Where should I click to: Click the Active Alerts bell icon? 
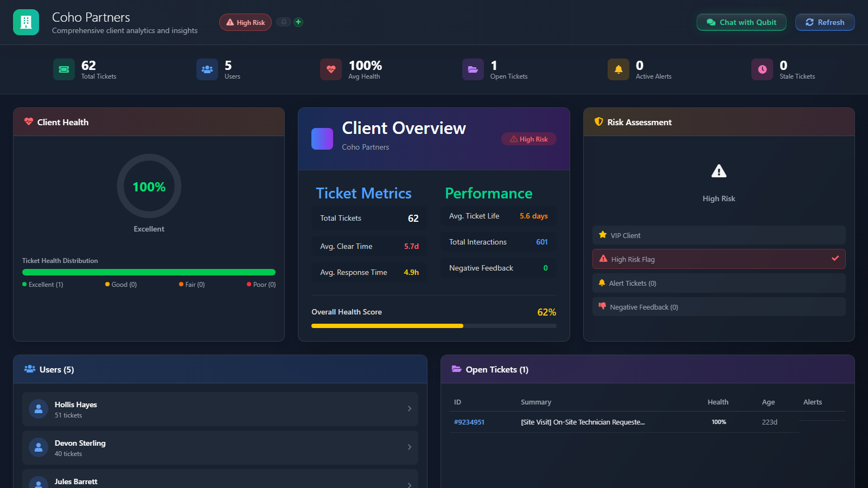coord(618,69)
